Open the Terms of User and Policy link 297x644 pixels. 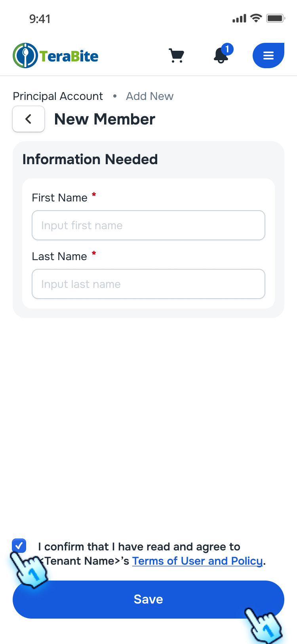pyautogui.click(x=197, y=561)
